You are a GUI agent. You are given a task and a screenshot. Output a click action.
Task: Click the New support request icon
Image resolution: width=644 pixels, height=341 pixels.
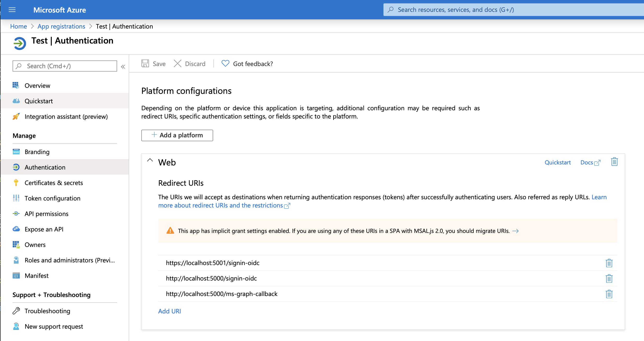16,326
